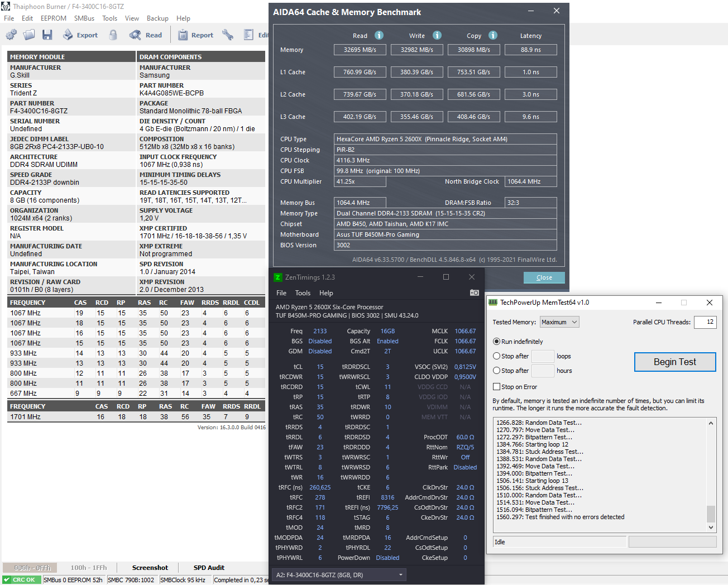Open settings gears icon in Thaiphoon Burner toolbar

(x=11, y=35)
